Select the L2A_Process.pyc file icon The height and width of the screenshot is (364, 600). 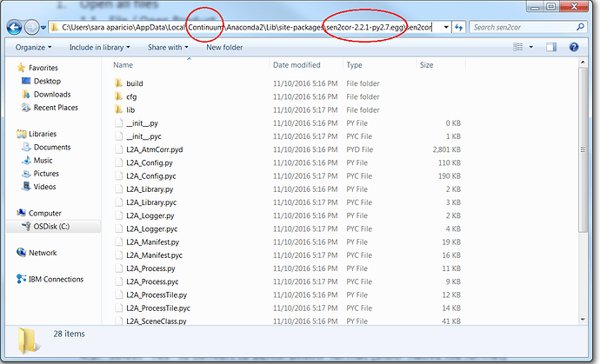119,281
